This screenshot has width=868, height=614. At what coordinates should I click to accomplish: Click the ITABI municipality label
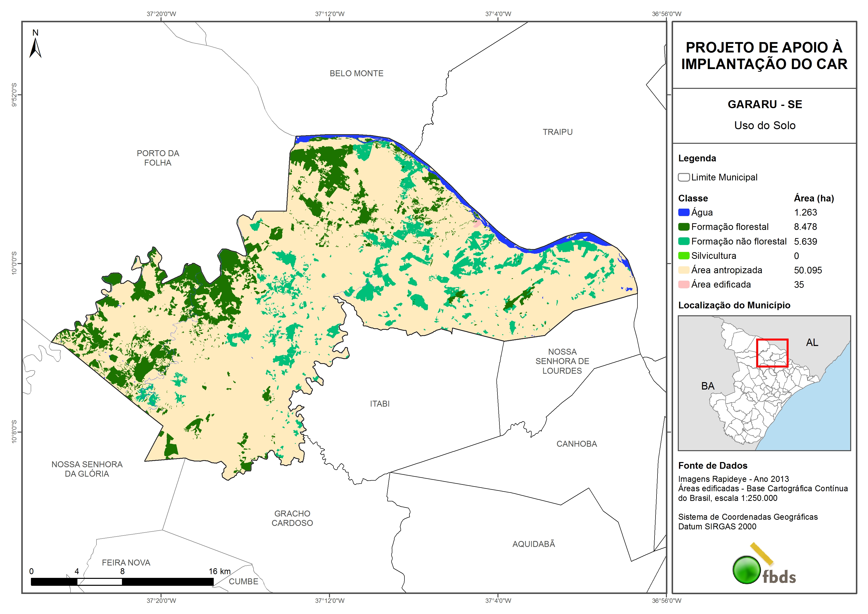pyautogui.click(x=379, y=404)
